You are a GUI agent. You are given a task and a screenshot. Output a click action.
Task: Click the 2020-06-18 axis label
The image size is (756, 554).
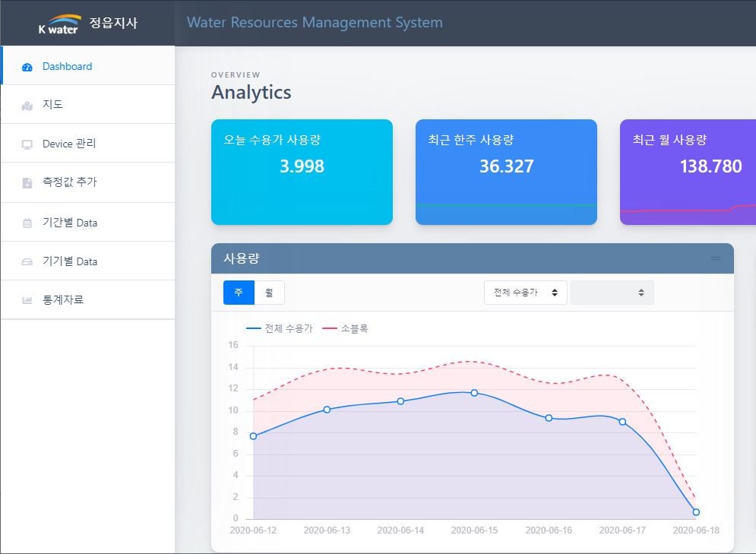click(x=696, y=530)
